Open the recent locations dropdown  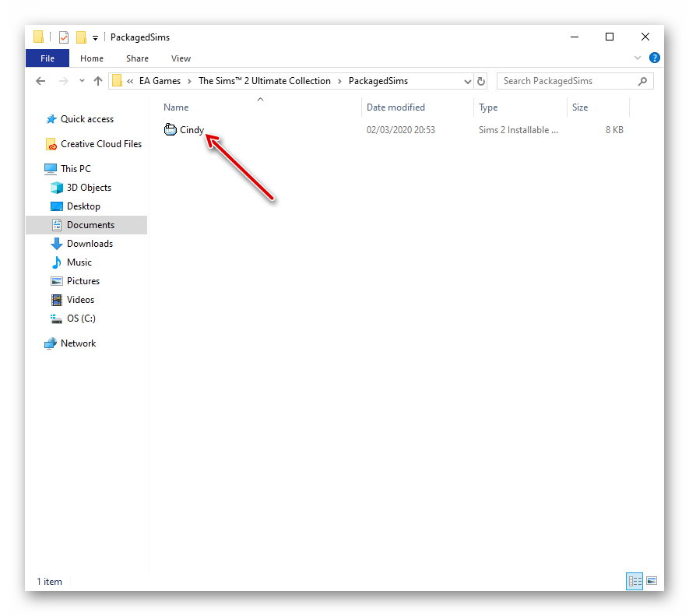[x=82, y=81]
